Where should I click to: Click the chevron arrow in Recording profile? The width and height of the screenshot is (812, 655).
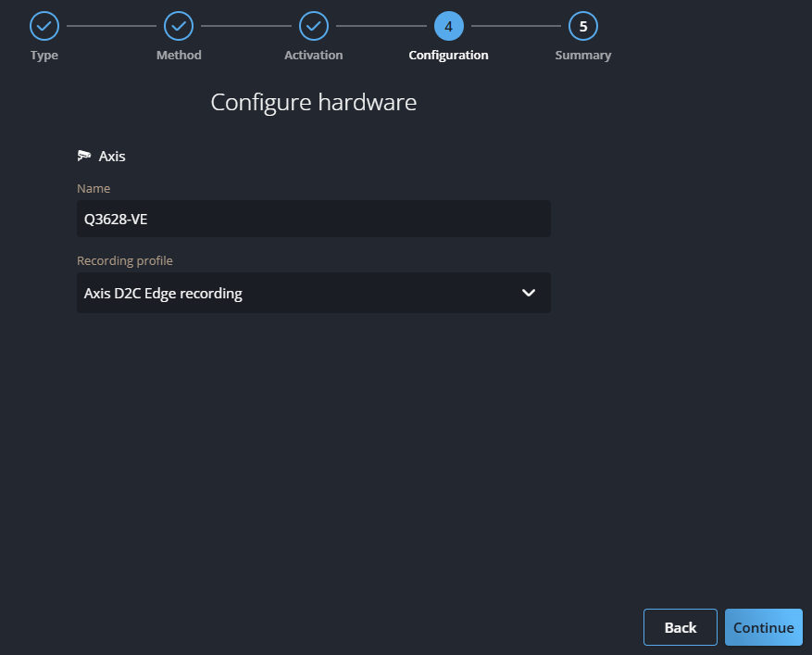[x=529, y=293]
